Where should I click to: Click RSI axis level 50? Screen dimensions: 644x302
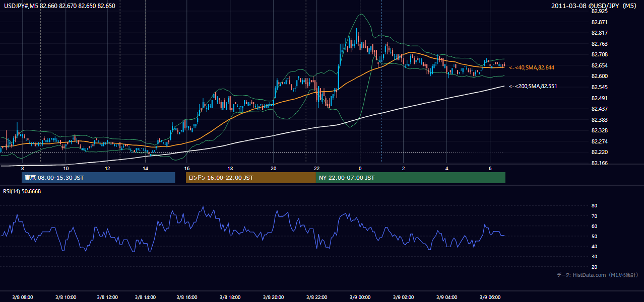point(595,237)
